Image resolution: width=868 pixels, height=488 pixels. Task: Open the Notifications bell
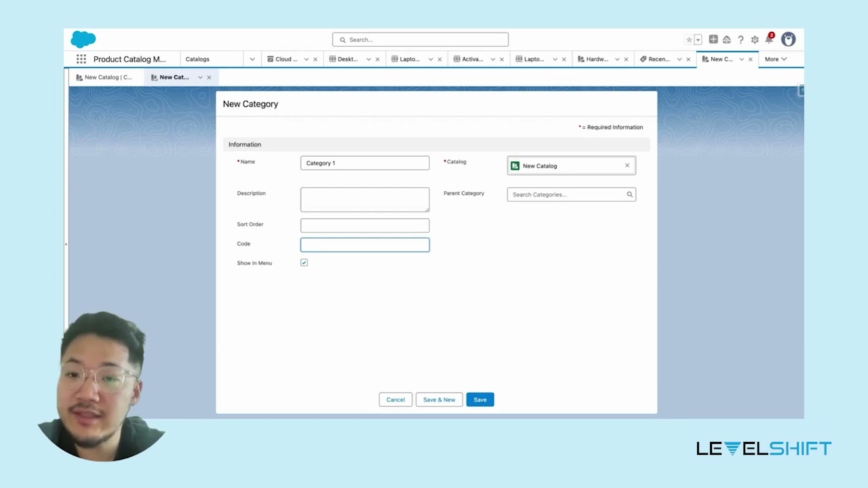coord(769,39)
